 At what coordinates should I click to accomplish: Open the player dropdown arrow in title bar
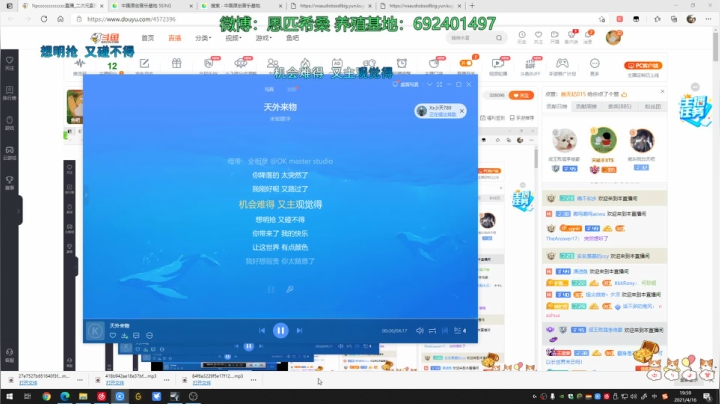coord(429,84)
